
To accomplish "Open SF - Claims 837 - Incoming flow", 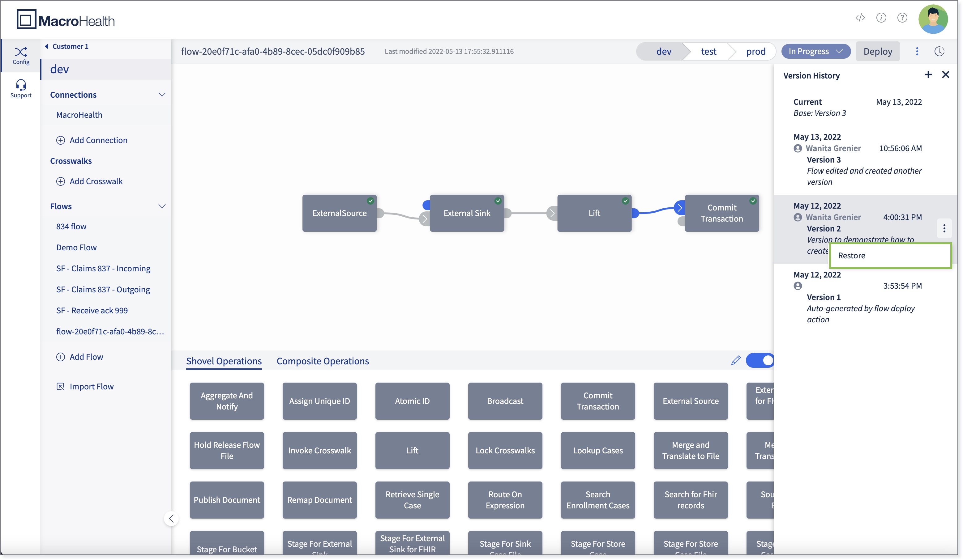I will pyautogui.click(x=103, y=268).
